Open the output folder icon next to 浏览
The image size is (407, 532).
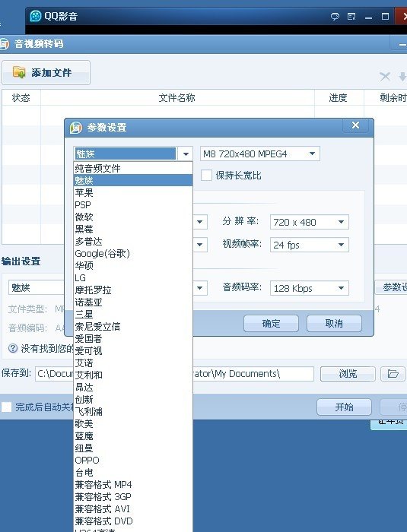pyautogui.click(x=393, y=374)
